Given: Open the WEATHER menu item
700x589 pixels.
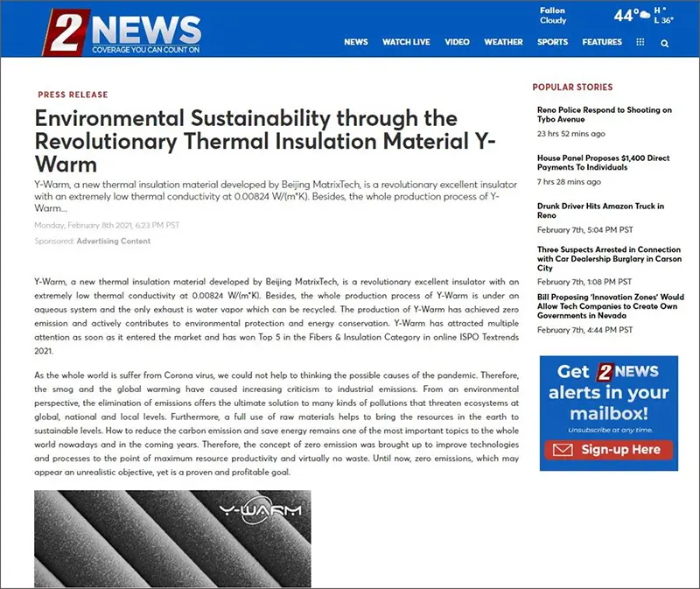Looking at the screenshot, I should point(503,42).
